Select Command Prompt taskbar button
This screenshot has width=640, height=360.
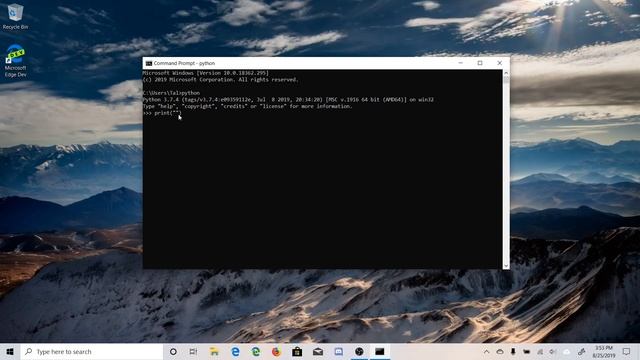380,351
